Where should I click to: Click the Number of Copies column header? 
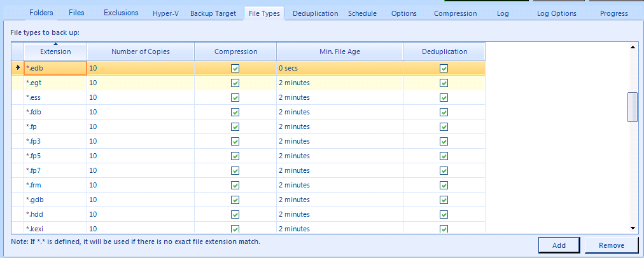point(140,51)
